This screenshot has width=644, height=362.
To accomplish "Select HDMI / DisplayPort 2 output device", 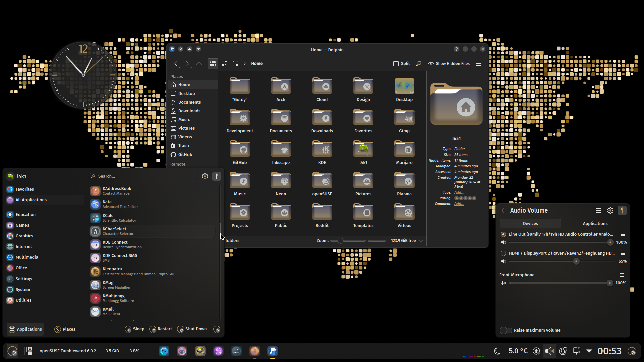I will point(503,253).
